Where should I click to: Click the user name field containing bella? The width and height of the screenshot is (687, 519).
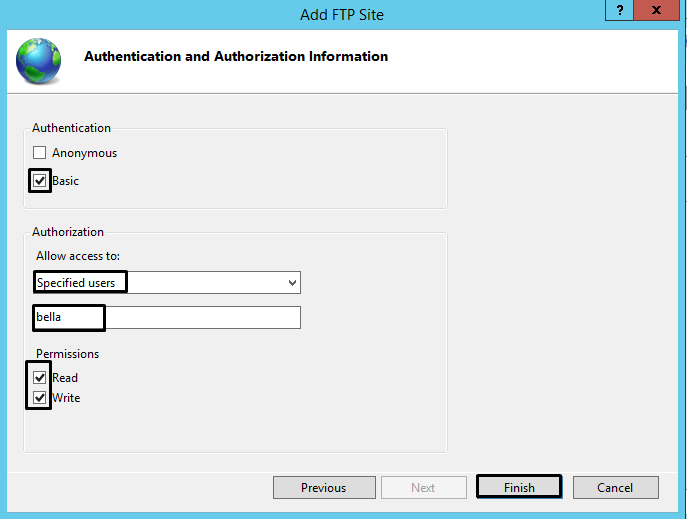[166, 317]
